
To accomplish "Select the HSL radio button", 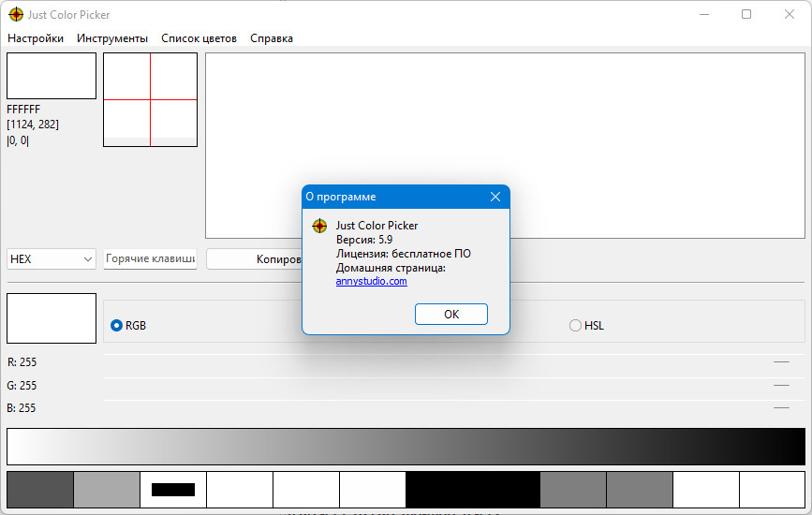I will [575, 326].
